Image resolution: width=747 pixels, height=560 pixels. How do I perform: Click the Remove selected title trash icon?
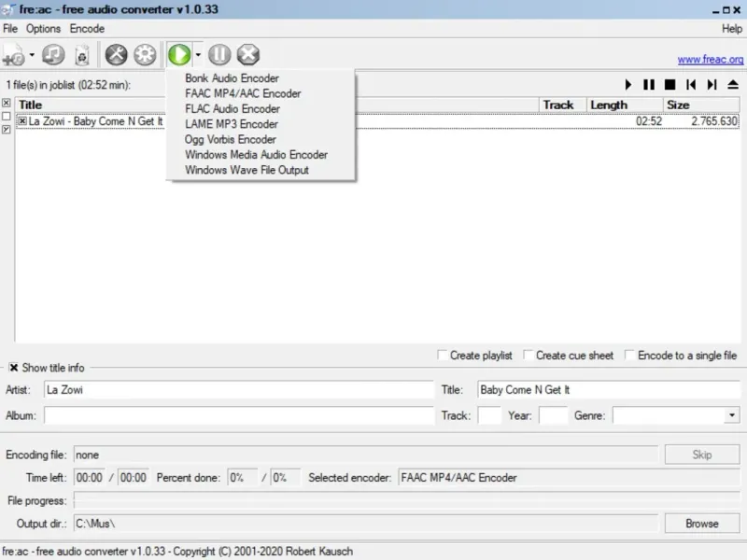pyautogui.click(x=82, y=55)
